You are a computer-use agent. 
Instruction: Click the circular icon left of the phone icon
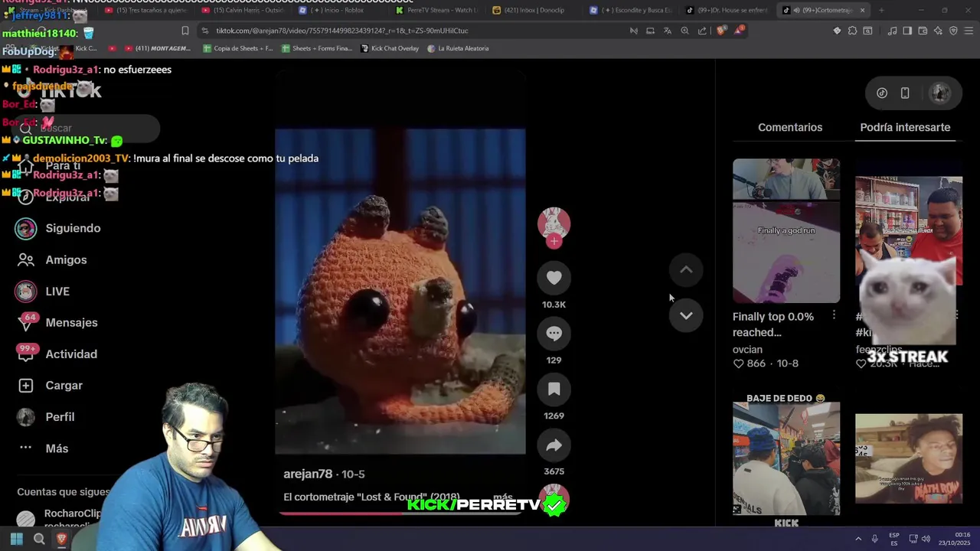click(882, 93)
